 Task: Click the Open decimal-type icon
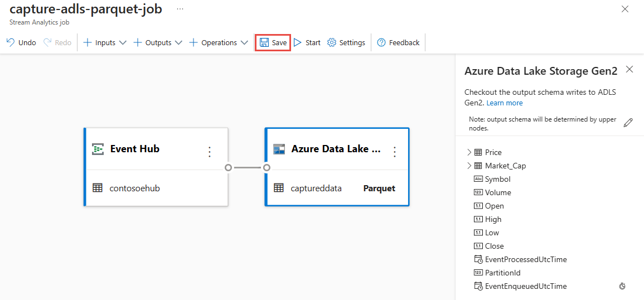pos(478,206)
